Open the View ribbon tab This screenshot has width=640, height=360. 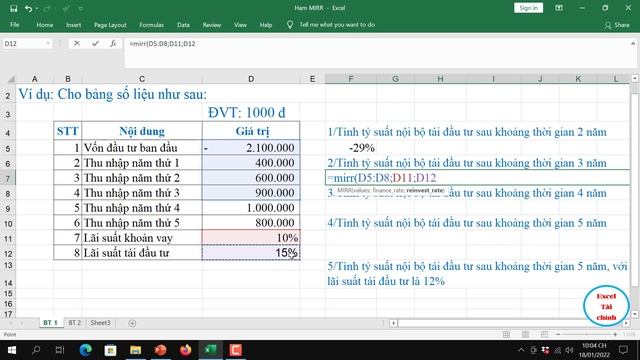point(240,25)
